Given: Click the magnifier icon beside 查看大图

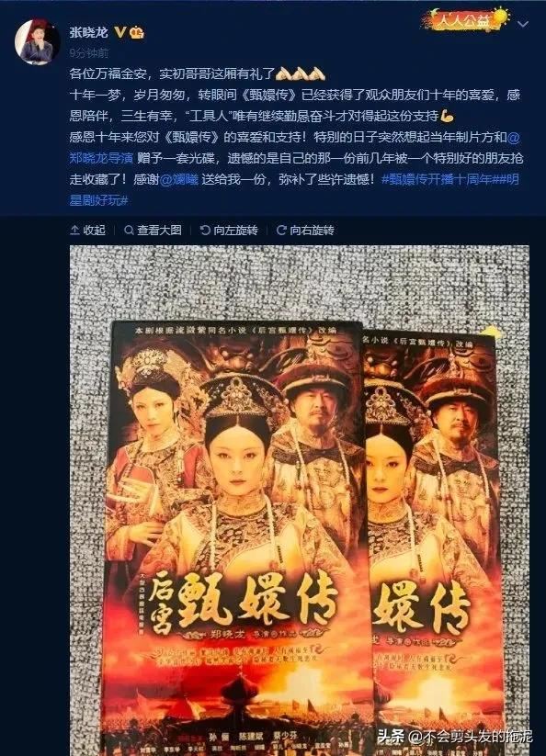Looking at the screenshot, I should [x=129, y=230].
